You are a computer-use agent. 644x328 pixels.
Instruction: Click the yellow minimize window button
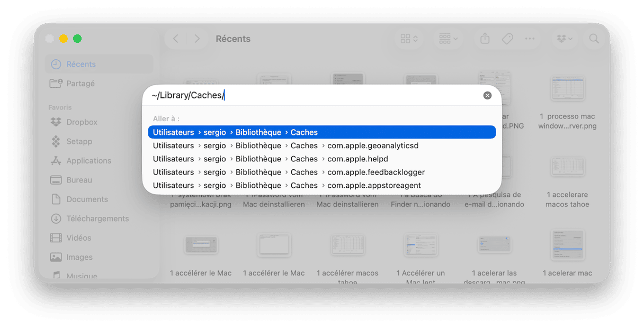tap(64, 39)
